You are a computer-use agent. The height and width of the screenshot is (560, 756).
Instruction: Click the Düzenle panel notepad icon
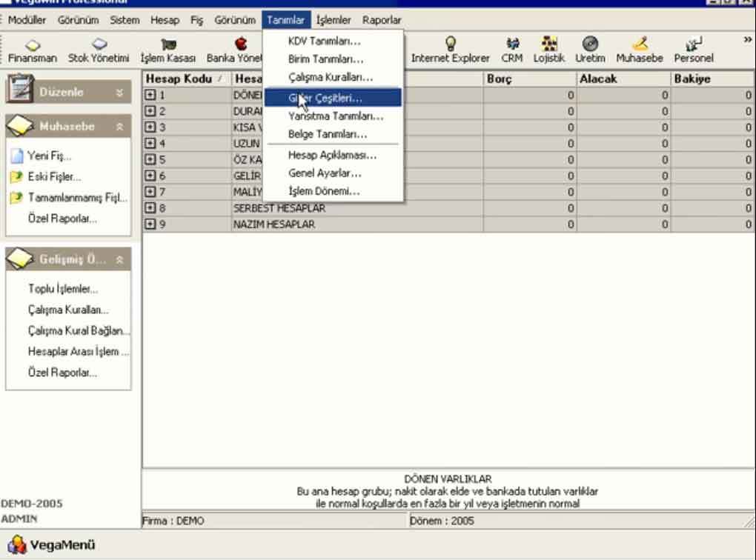pyautogui.click(x=20, y=88)
